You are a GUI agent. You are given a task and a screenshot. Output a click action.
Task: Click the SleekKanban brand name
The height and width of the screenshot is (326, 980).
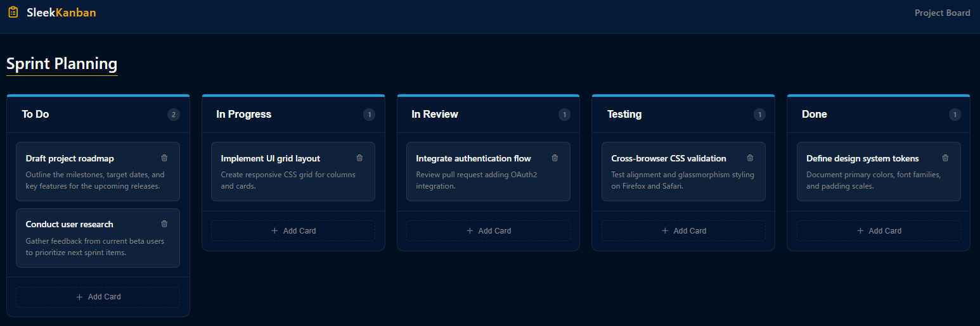pos(61,13)
